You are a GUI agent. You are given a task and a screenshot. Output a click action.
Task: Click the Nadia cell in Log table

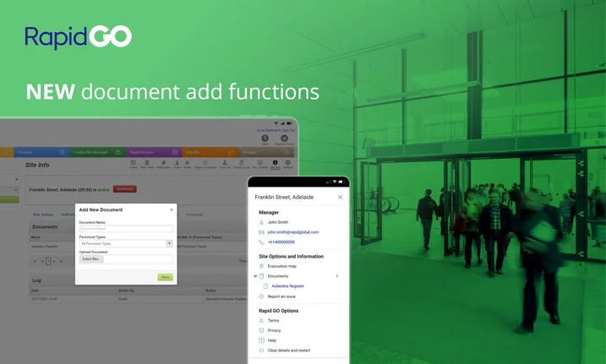[161, 299]
